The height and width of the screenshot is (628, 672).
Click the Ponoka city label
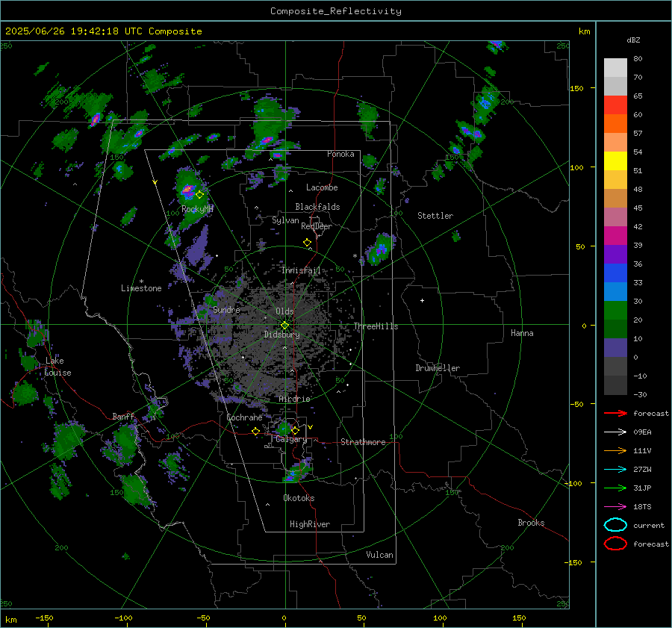340,154
